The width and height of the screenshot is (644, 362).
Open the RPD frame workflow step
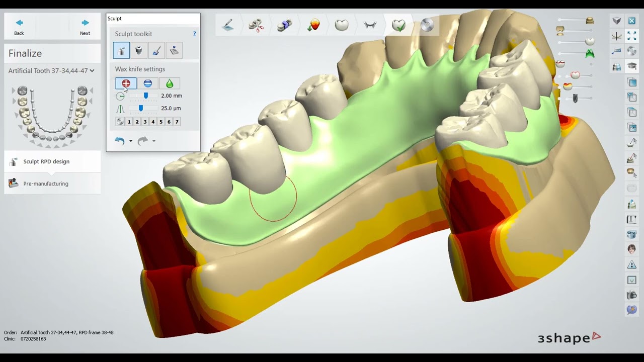click(x=370, y=25)
